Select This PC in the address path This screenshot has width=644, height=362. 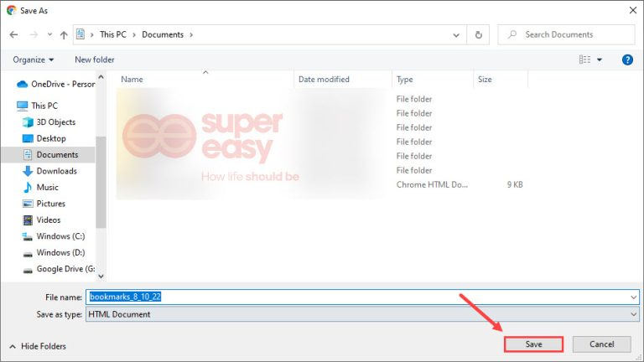pyautogui.click(x=113, y=34)
